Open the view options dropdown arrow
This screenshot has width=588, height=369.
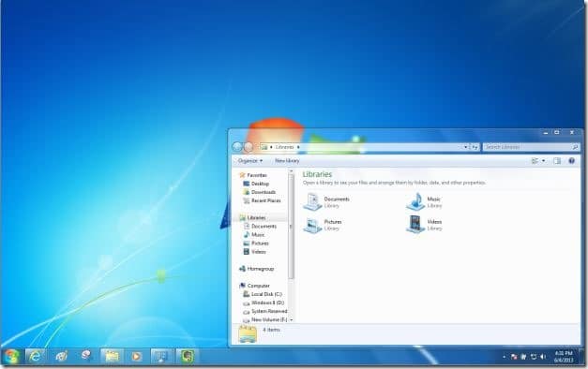[543, 161]
